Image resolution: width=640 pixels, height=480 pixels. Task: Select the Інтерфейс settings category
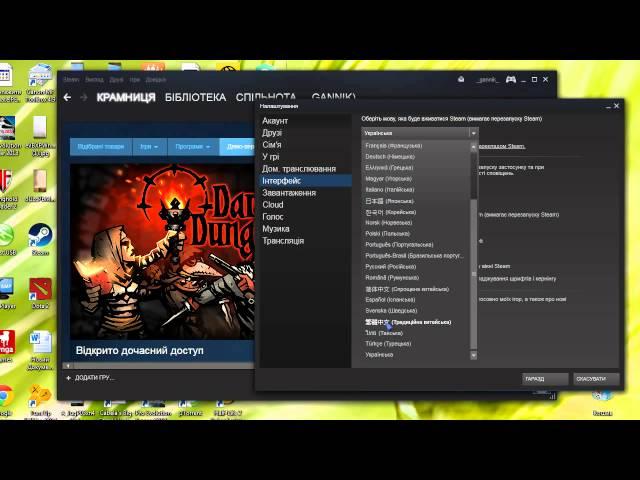pos(305,181)
